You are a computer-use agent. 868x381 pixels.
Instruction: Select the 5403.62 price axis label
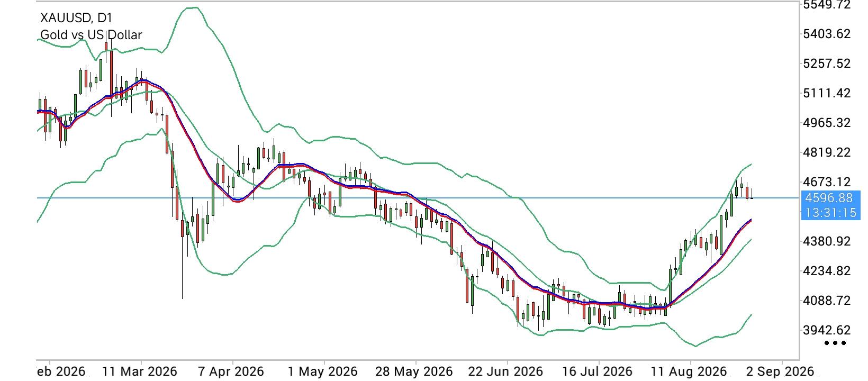[x=827, y=34]
